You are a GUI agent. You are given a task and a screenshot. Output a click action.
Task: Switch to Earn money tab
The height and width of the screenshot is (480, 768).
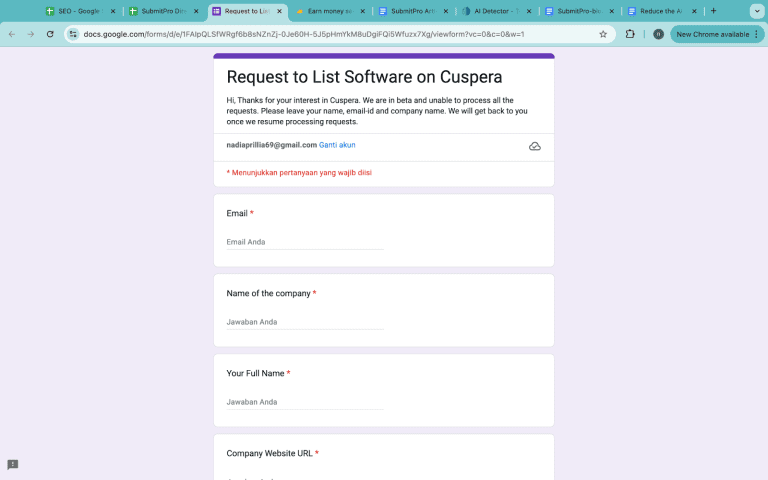(x=330, y=11)
